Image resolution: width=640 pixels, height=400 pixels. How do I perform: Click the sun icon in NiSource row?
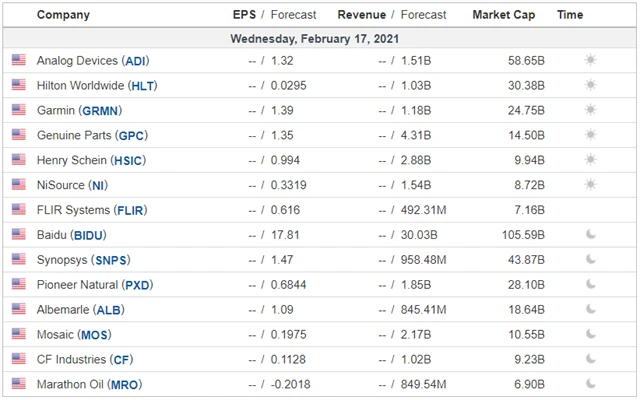coord(590,185)
